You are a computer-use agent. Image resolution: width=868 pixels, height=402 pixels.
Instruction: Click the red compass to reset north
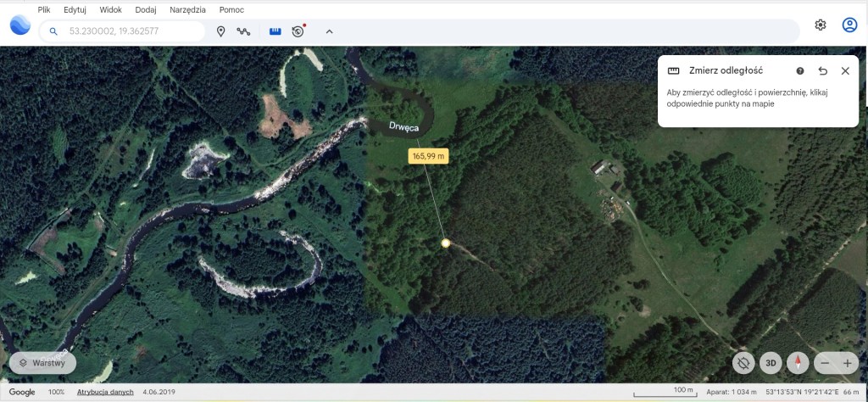[798, 363]
